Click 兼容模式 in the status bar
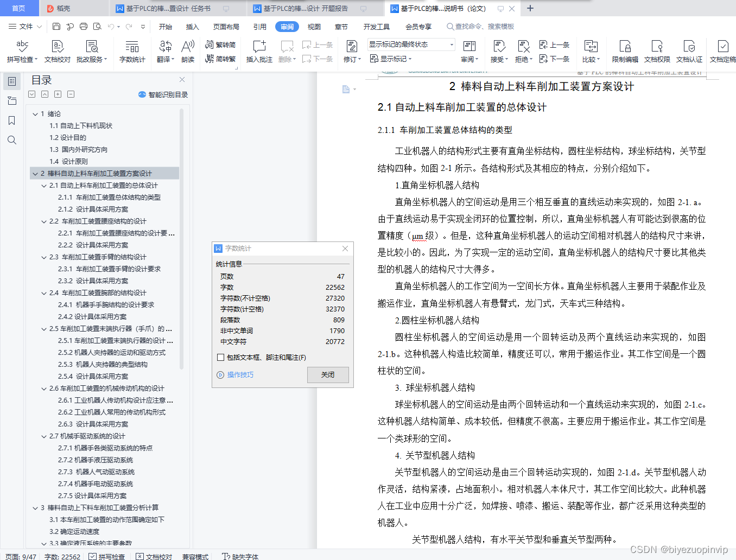This screenshot has width=736, height=560. pyautogui.click(x=195, y=556)
